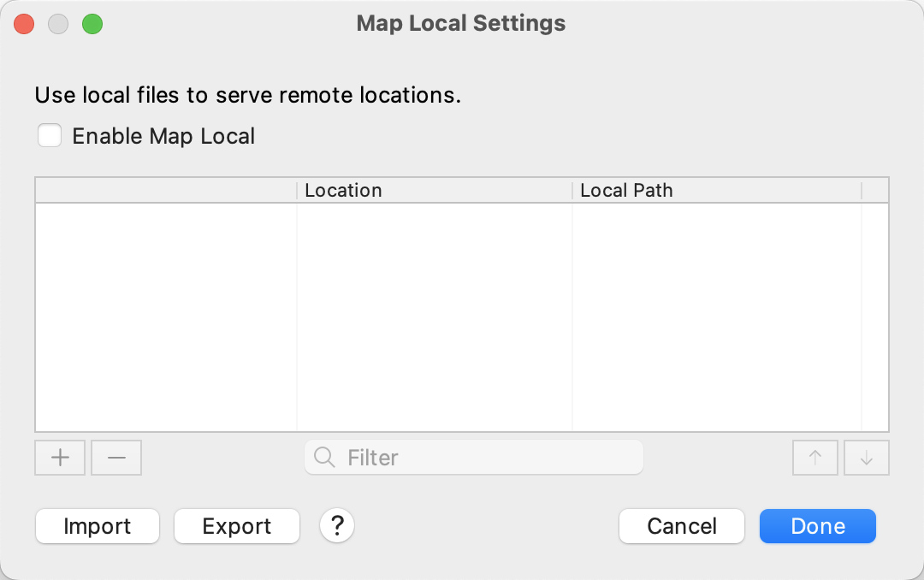Sort by the Location column header
The height and width of the screenshot is (580, 924).
[x=434, y=190]
